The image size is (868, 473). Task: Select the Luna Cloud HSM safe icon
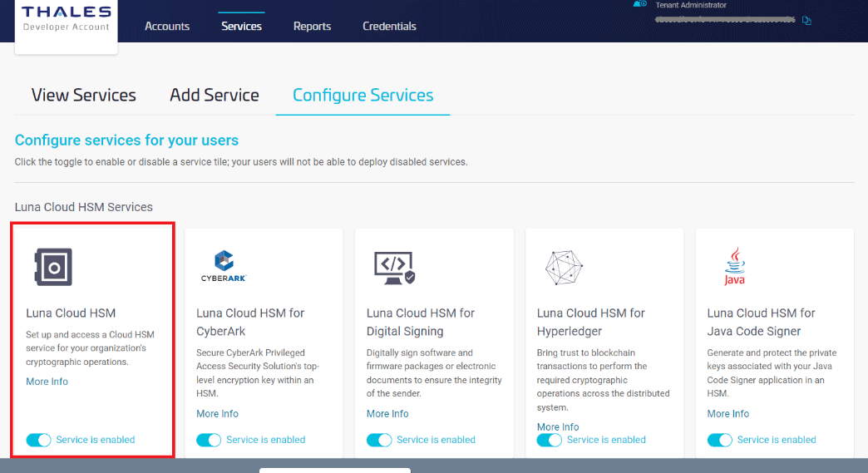tap(52, 267)
